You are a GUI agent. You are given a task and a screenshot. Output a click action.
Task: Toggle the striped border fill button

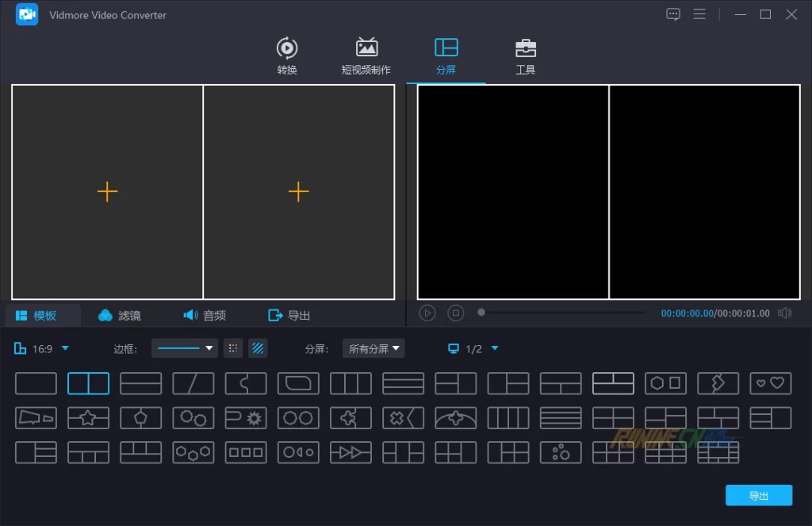[258, 348]
